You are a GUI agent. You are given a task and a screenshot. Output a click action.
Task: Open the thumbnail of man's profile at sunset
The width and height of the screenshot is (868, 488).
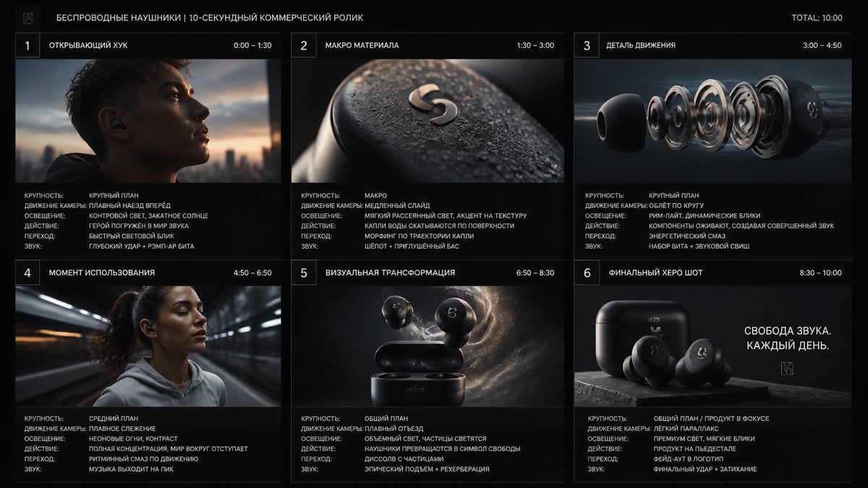[148, 121]
